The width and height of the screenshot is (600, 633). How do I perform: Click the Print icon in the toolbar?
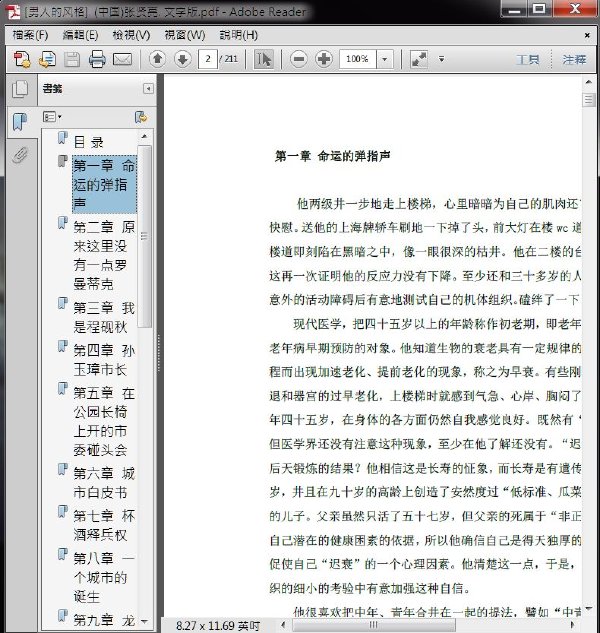tap(97, 59)
